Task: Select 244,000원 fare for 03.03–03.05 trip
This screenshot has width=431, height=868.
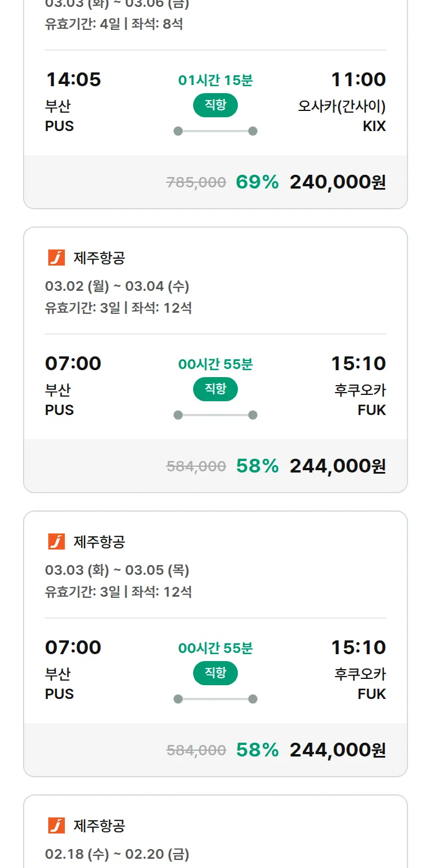Action: [x=337, y=750]
